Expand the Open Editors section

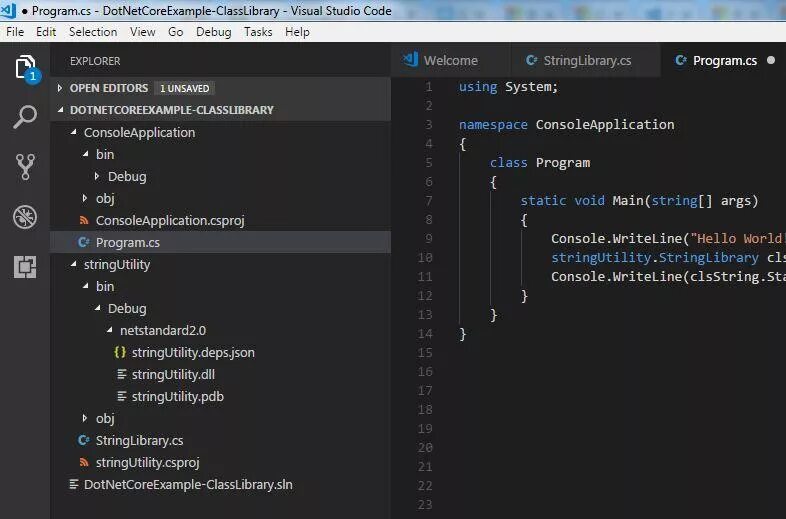[x=60, y=88]
